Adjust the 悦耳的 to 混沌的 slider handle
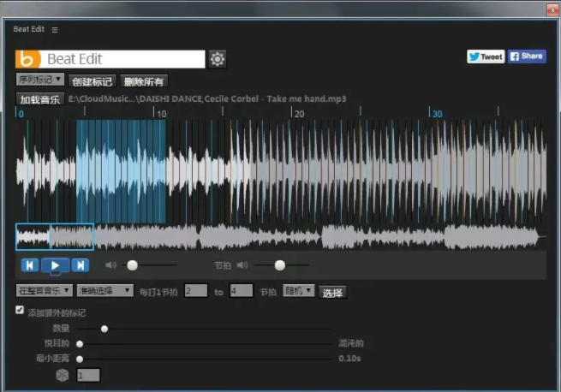This screenshot has height=392, width=561. 80,344
